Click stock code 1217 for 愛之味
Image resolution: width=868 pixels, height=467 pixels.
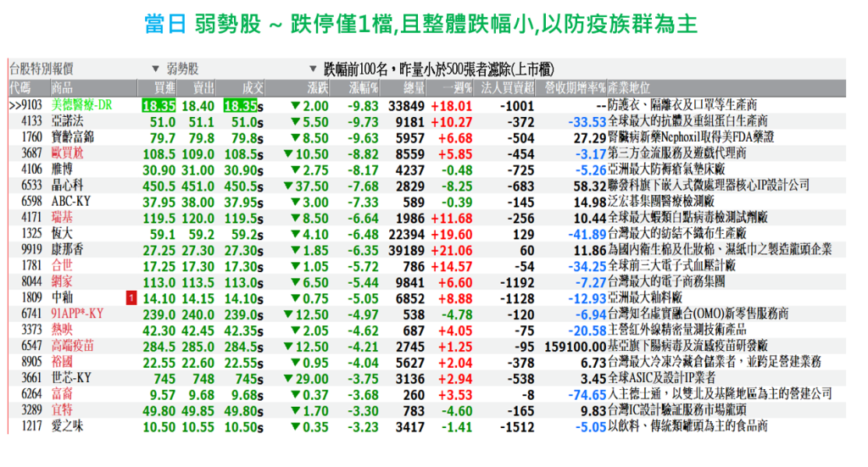click(31, 425)
